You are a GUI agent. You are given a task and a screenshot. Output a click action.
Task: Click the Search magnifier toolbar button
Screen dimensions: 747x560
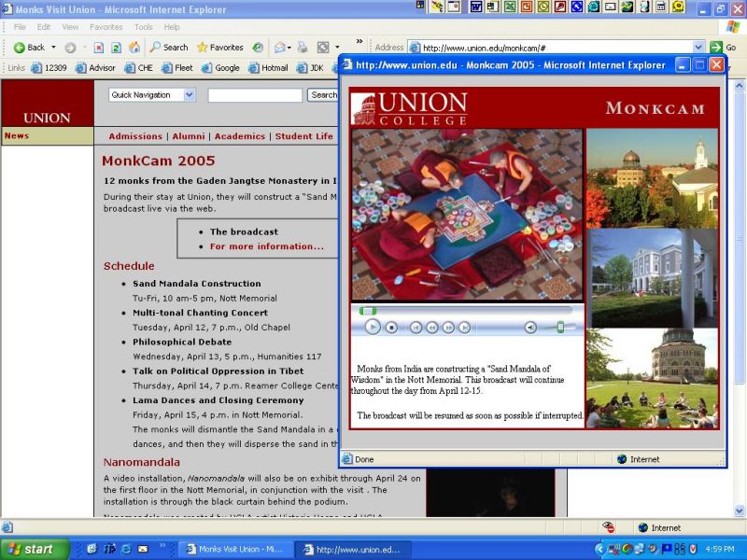click(169, 48)
